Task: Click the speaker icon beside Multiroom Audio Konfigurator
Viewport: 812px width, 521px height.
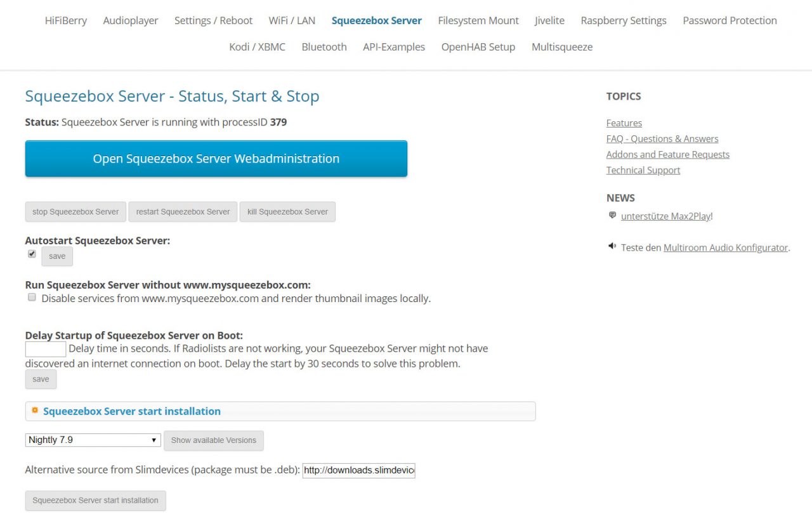Action: (612, 247)
